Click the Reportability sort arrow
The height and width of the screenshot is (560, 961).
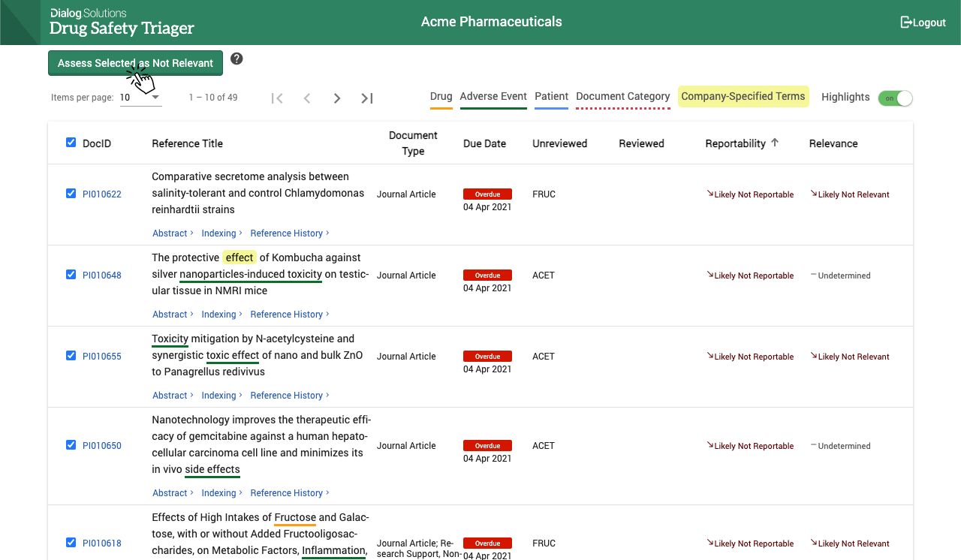coord(775,143)
